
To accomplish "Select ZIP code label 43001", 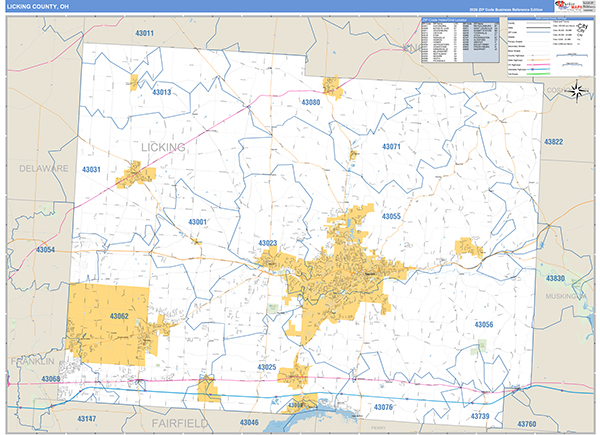I will pos(197,222).
